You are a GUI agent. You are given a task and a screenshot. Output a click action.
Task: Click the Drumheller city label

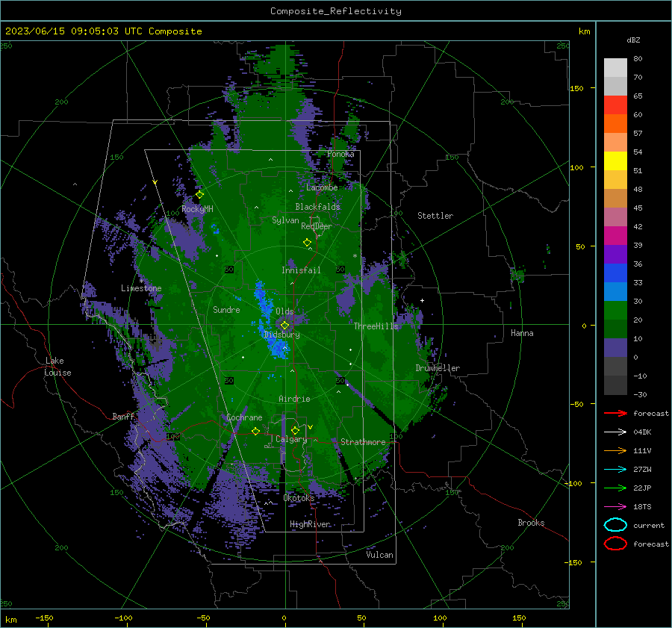438,368
